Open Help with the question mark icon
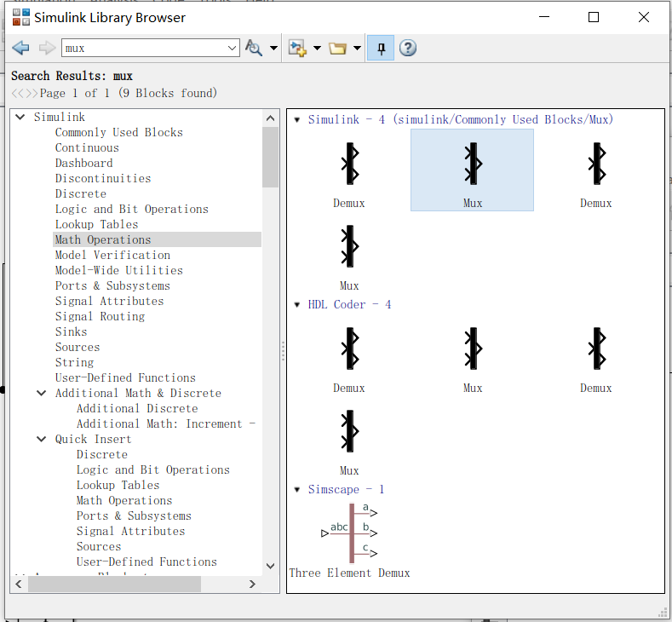This screenshot has width=672, height=622. [408, 48]
